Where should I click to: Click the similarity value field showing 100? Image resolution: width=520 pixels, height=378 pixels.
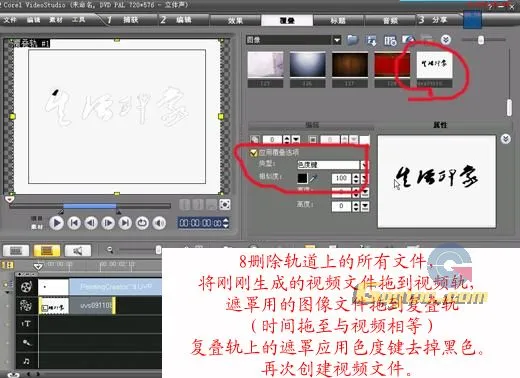pos(341,178)
